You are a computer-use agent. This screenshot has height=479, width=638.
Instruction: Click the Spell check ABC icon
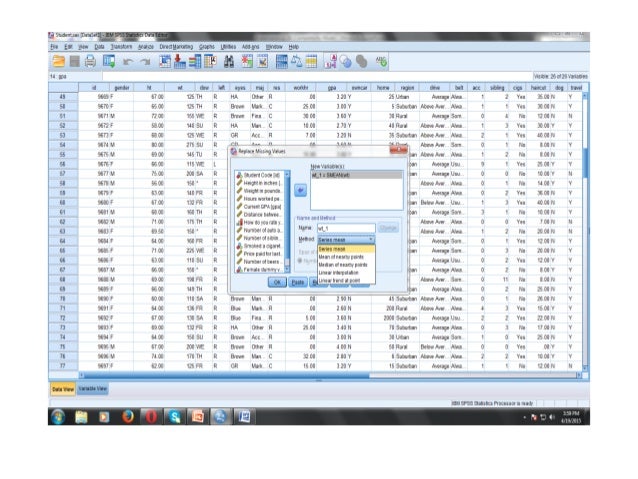coord(381,62)
